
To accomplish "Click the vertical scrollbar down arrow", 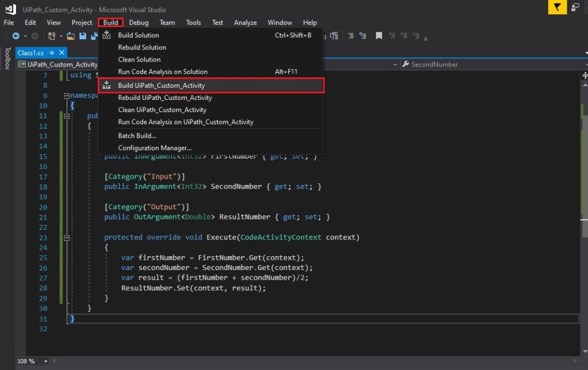I will click(585, 351).
